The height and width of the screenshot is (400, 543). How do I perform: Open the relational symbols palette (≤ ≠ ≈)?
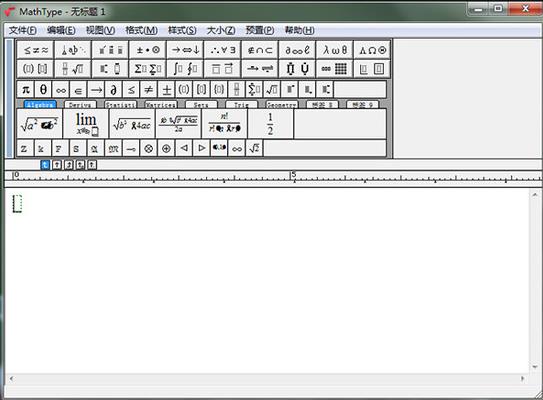point(35,50)
